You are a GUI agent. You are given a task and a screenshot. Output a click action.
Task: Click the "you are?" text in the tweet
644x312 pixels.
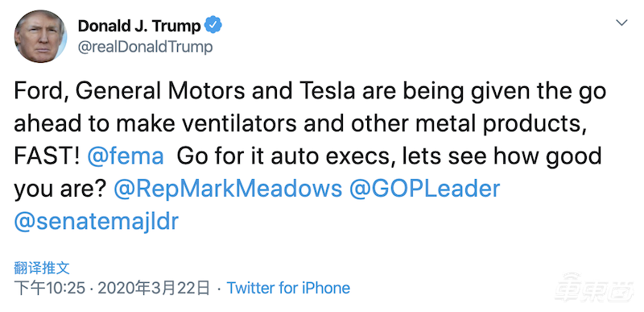click(x=60, y=189)
